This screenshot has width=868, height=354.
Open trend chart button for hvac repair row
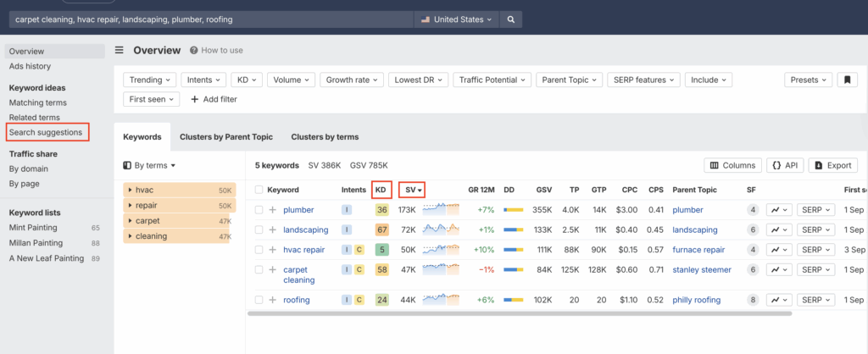(x=779, y=250)
